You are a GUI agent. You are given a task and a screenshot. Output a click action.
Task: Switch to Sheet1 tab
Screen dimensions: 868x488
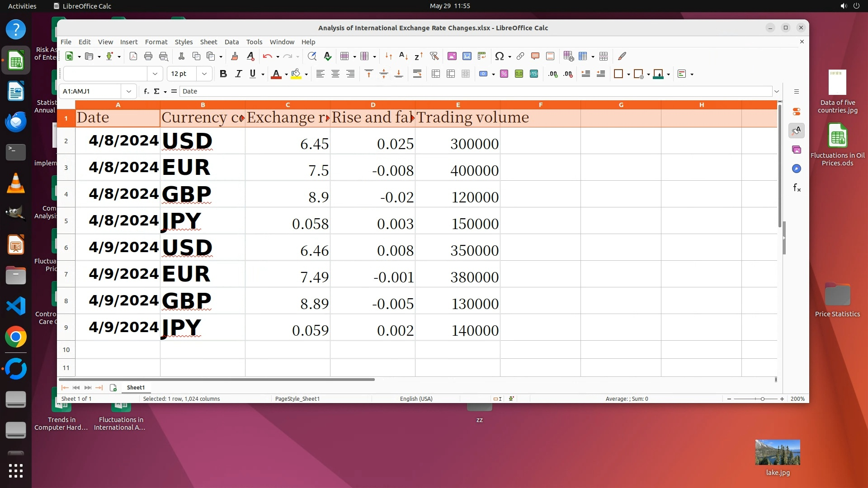click(136, 387)
